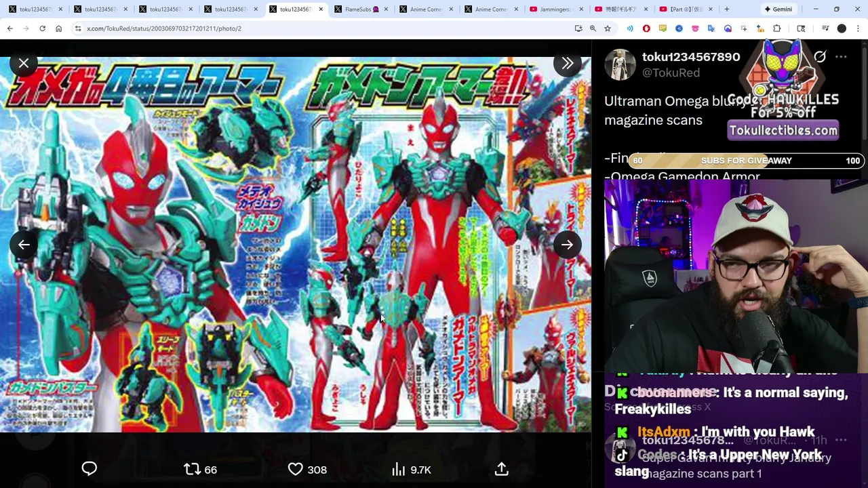This screenshot has height=488, width=868.
Task: Go to next photo with right arrow
Action: [x=568, y=245]
